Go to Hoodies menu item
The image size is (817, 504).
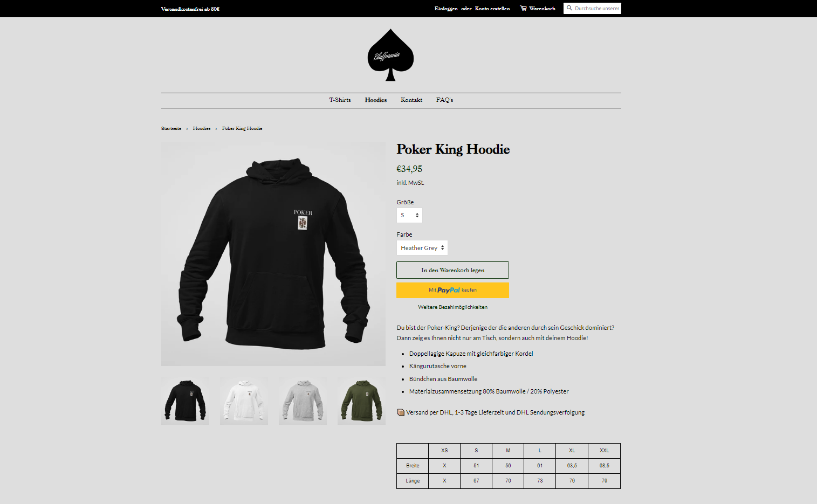(x=376, y=100)
